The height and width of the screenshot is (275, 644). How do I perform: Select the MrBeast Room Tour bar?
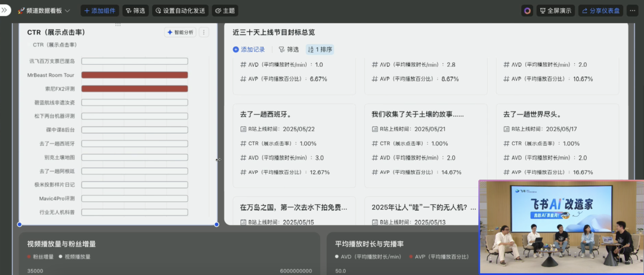(135, 75)
